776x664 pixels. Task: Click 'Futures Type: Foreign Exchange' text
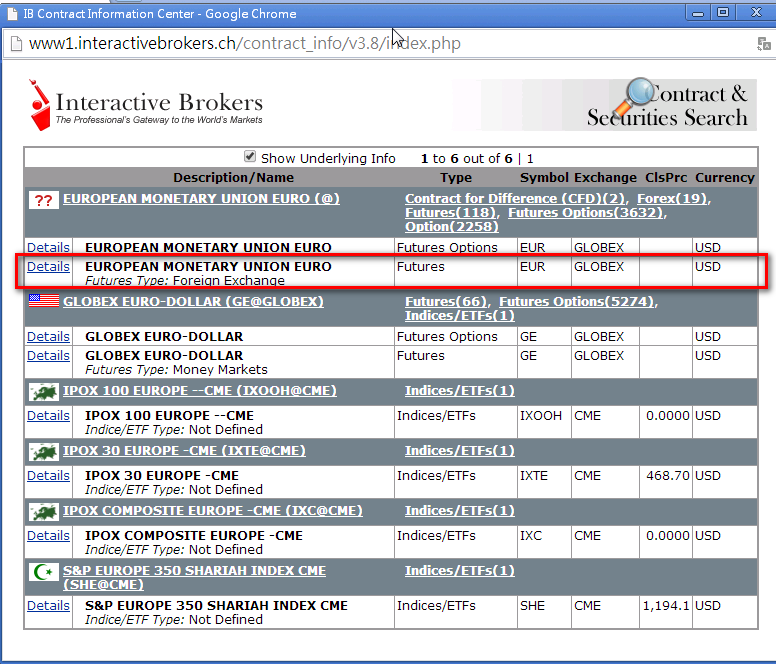(185, 281)
